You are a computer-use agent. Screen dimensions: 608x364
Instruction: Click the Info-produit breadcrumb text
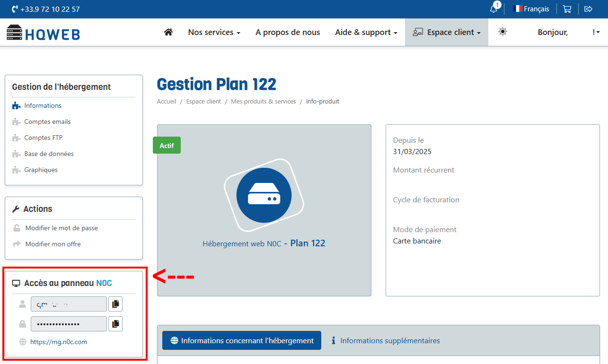pyautogui.click(x=323, y=102)
